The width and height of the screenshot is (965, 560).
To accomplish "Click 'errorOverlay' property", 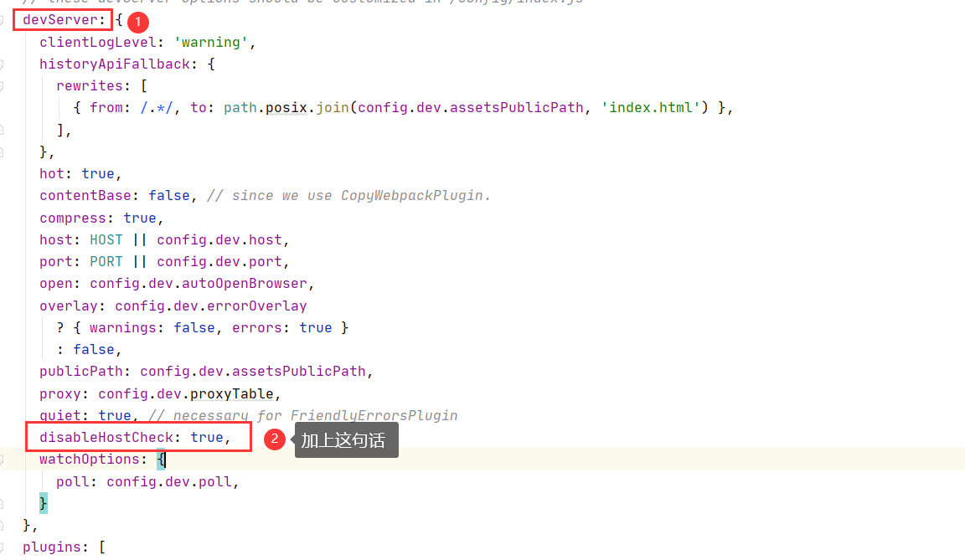I will [256, 306].
